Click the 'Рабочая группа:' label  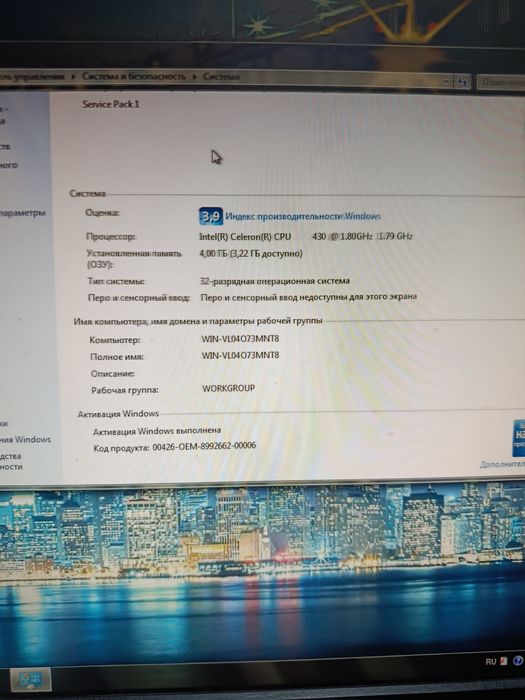click(125, 390)
